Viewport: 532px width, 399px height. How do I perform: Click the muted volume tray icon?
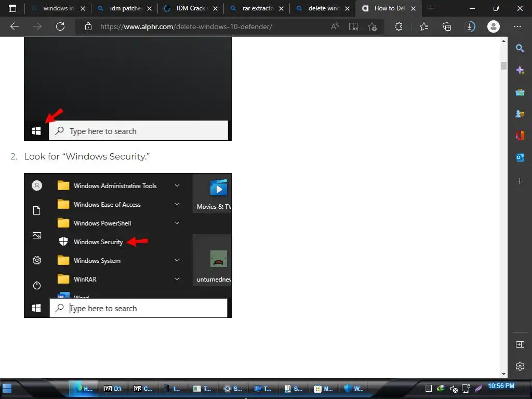point(454,389)
